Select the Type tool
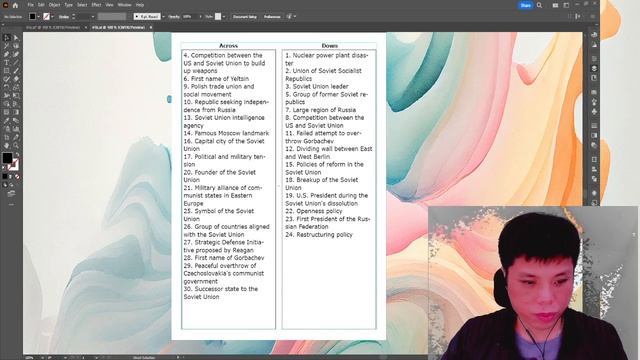This screenshot has height=360, width=640. 7,62
